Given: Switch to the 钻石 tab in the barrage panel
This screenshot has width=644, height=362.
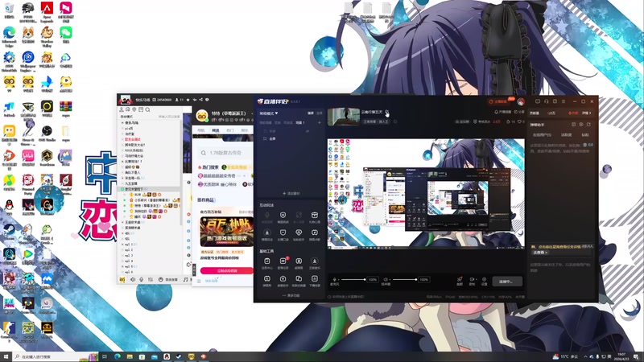Looking at the screenshot, I should 585,134.
